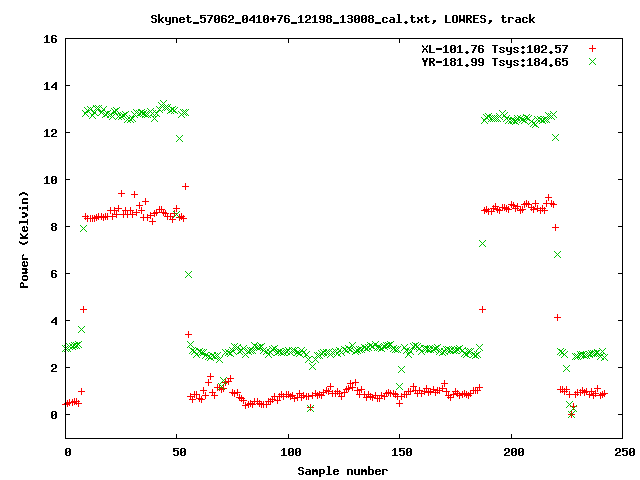Click x-axis tick label 200
Screen dimensions: 640x480
513,452
